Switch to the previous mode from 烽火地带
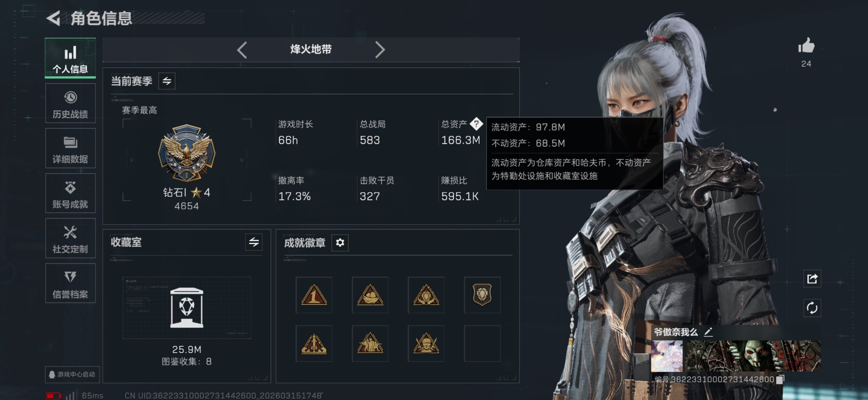Viewport: 868px width, 400px height. (242, 50)
